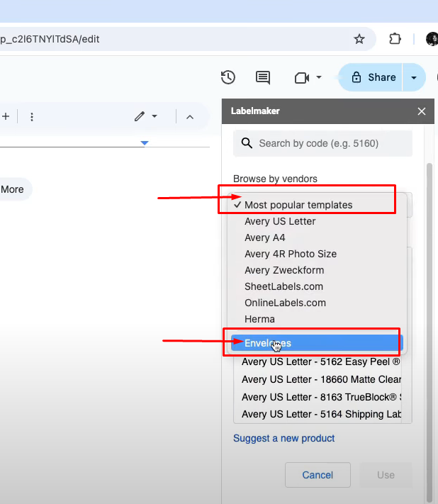Click the search magnifier icon in Labelmaker
The width and height of the screenshot is (438, 504).
pos(247,143)
